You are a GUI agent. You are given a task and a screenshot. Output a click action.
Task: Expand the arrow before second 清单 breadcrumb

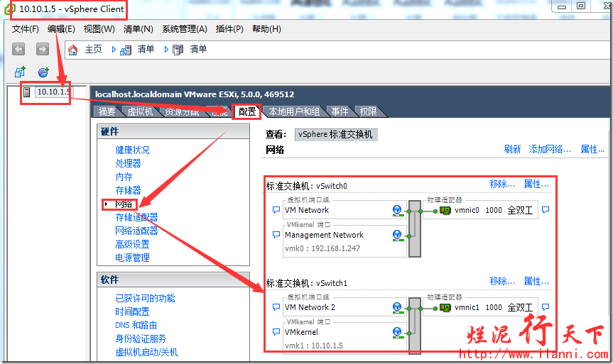(x=166, y=50)
